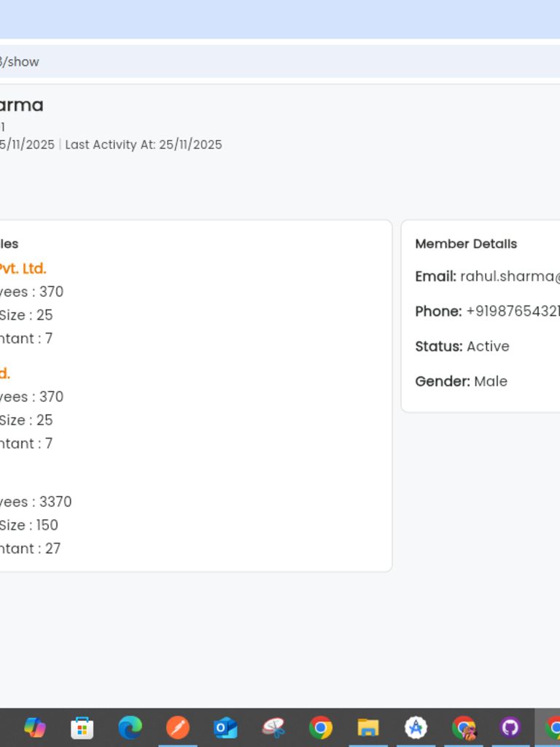Image resolution: width=560 pixels, height=747 pixels.
Task: Switch to the Chrome profile window with avatar
Action: click(x=464, y=727)
